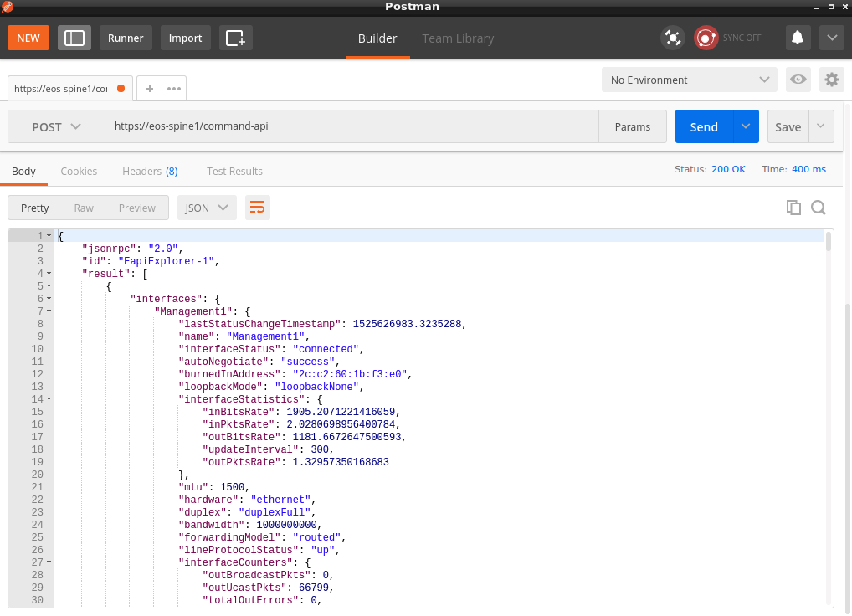Click the environment quick look eye

click(798, 80)
